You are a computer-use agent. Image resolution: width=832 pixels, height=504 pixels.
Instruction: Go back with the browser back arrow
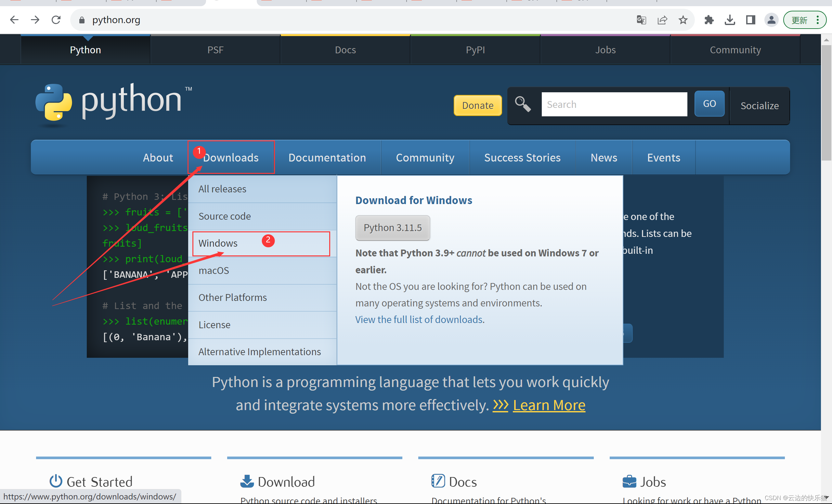[x=14, y=20]
